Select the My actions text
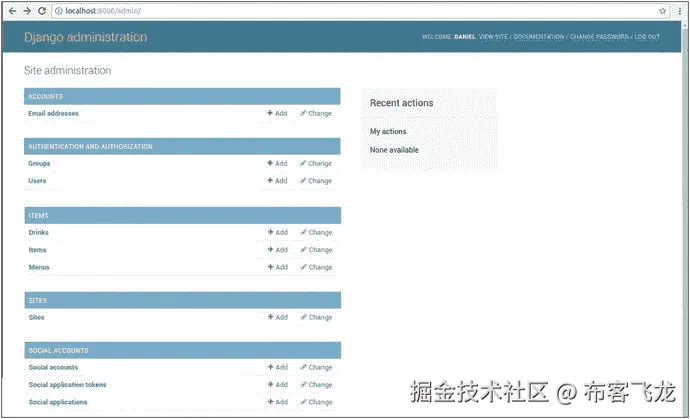 coord(388,132)
